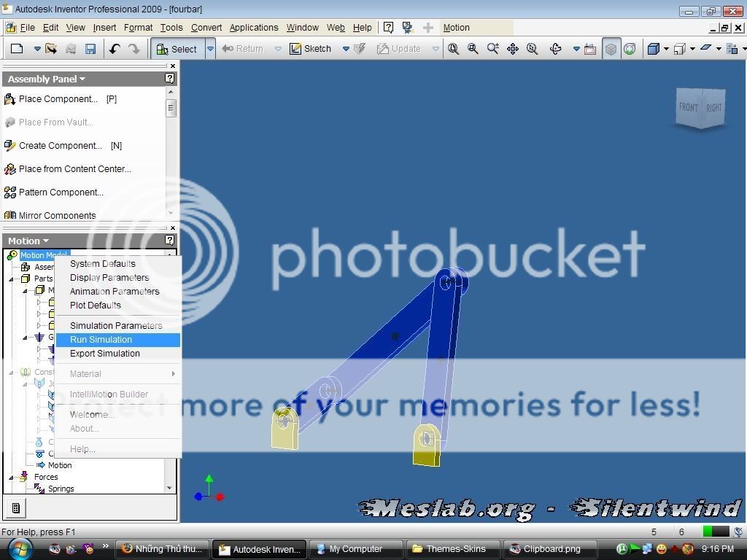Click the Undo arrow icon
This screenshot has width=747, height=560.
pyautogui.click(x=115, y=49)
